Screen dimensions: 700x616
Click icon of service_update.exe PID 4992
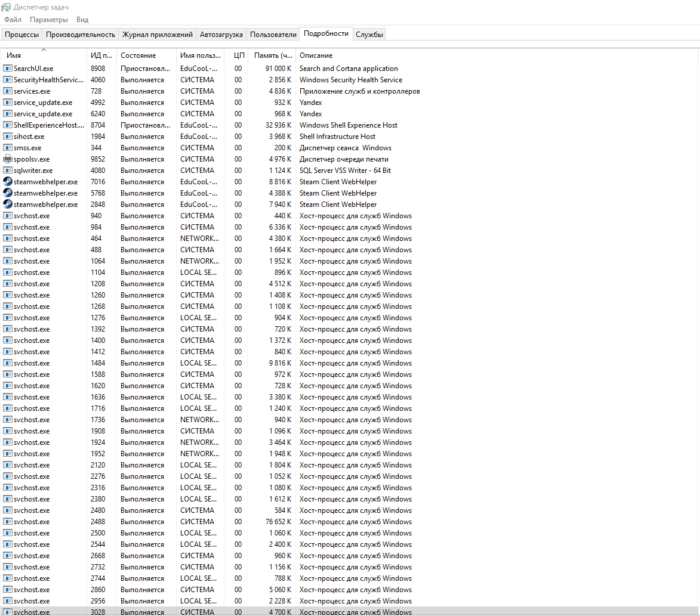coord(8,103)
